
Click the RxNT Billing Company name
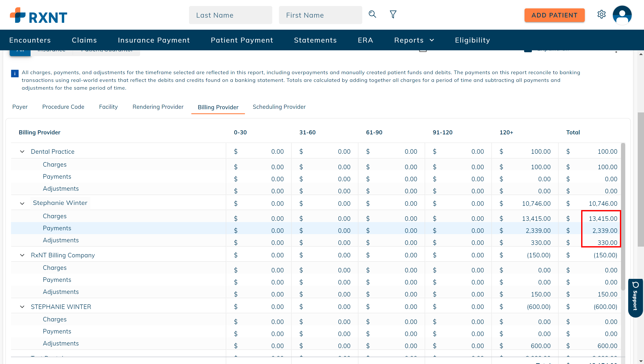[x=63, y=255]
